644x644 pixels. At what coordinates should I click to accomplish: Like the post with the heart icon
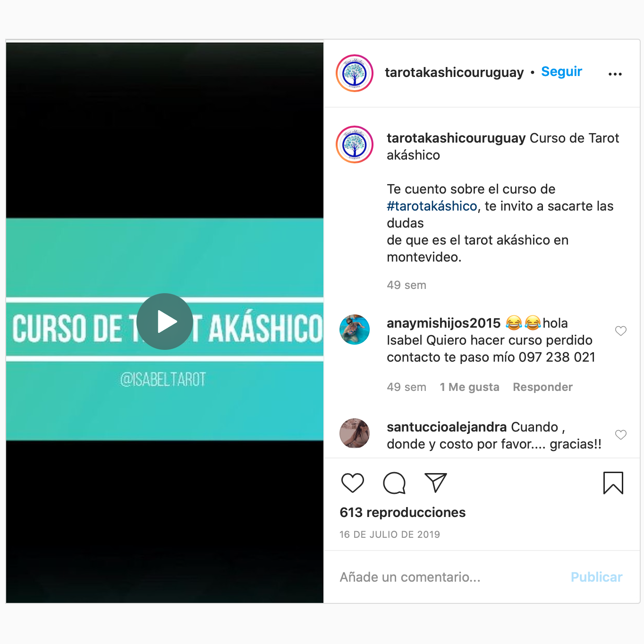click(x=353, y=483)
